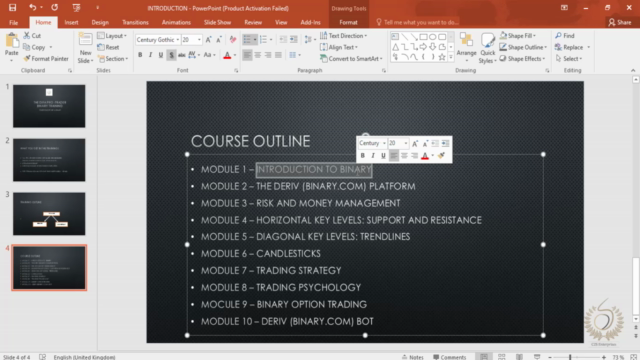The image size is (640, 360).
Task: Open the Align Text dropdown
Action: [x=339, y=47]
